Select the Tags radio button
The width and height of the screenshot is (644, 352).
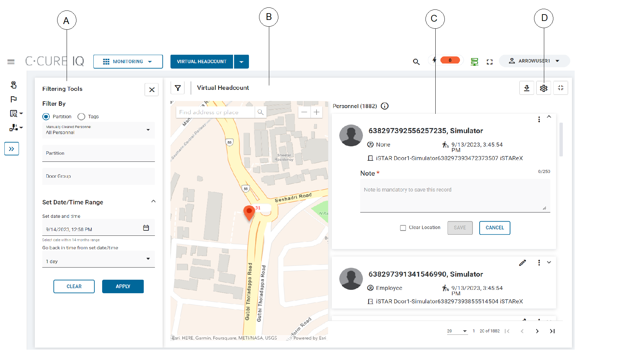[x=81, y=117]
